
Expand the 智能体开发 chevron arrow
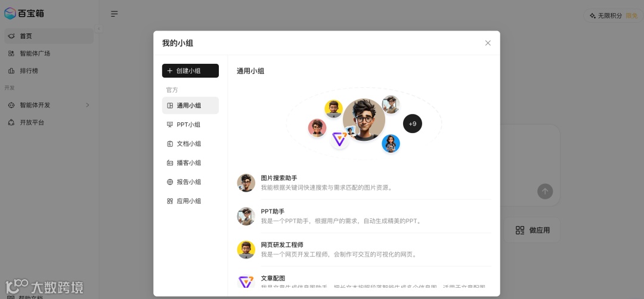point(87,105)
